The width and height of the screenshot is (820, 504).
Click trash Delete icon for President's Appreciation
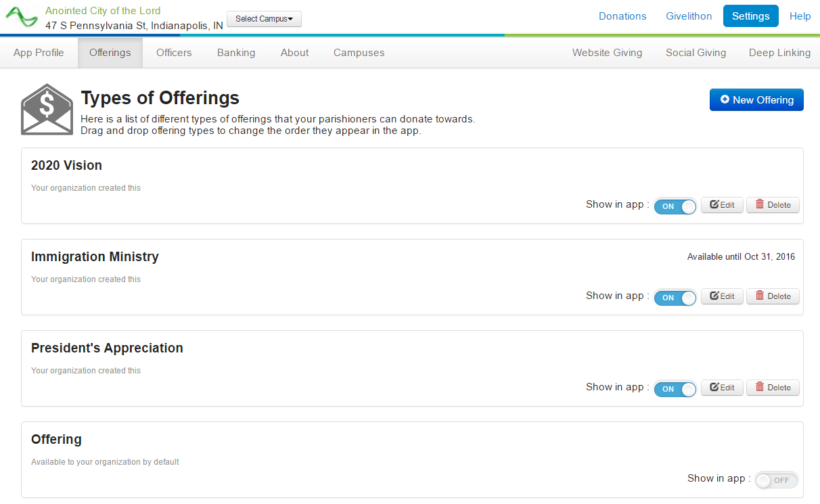click(760, 388)
